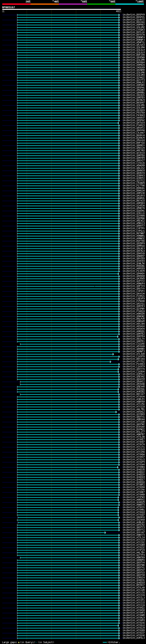This screenshot has height=644, width=146.
Task: Click the UniRef100_P13905 identifier
Action: (133, 271)
